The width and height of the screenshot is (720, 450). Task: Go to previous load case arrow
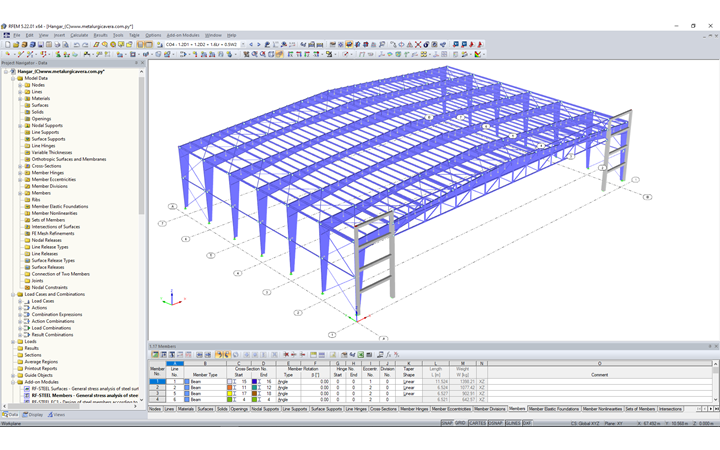pos(251,45)
